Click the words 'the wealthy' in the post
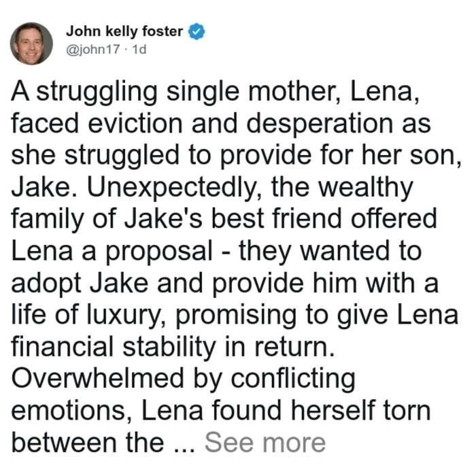Viewport: 476px width, 476px height. tap(342, 188)
